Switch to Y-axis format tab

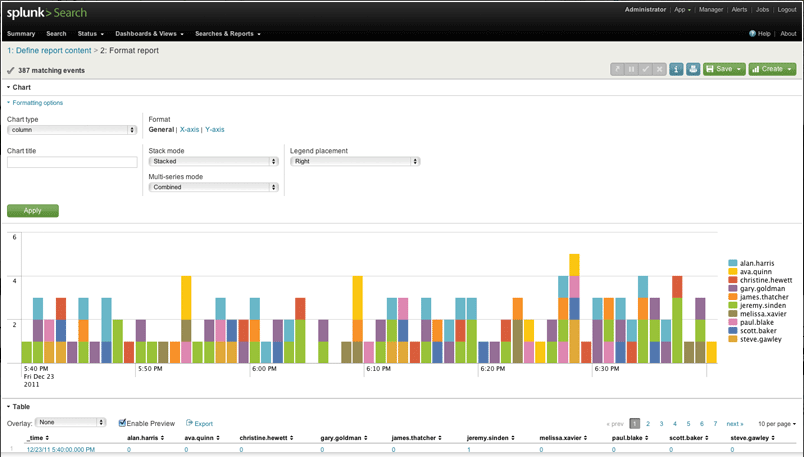coord(214,130)
